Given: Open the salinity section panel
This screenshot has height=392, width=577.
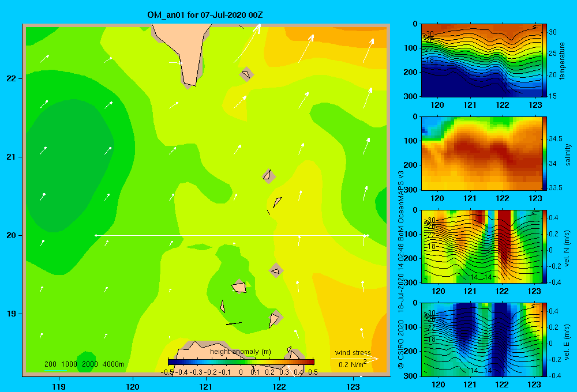Looking at the screenshot, I should click(482, 153).
